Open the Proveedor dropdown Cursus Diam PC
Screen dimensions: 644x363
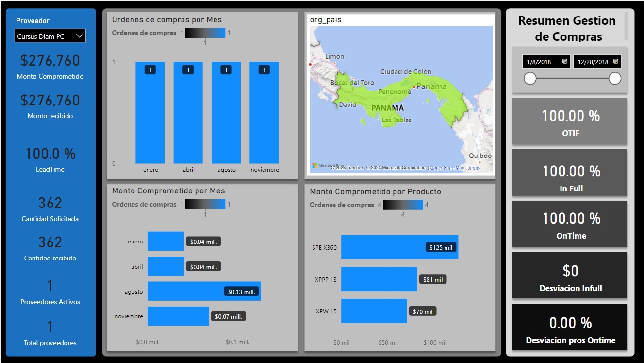tap(50, 36)
